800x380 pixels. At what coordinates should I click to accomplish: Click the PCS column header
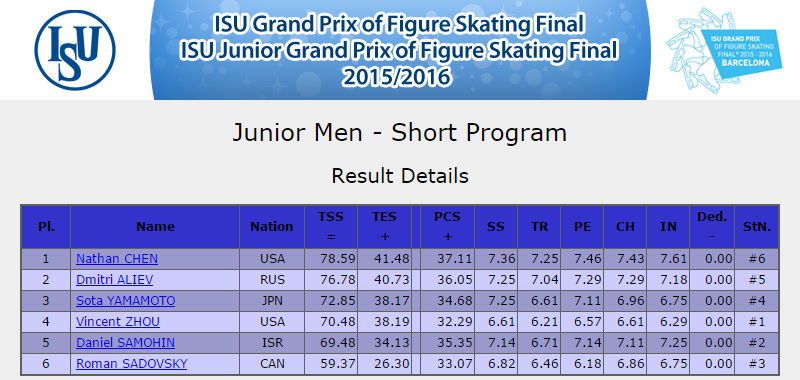(447, 227)
